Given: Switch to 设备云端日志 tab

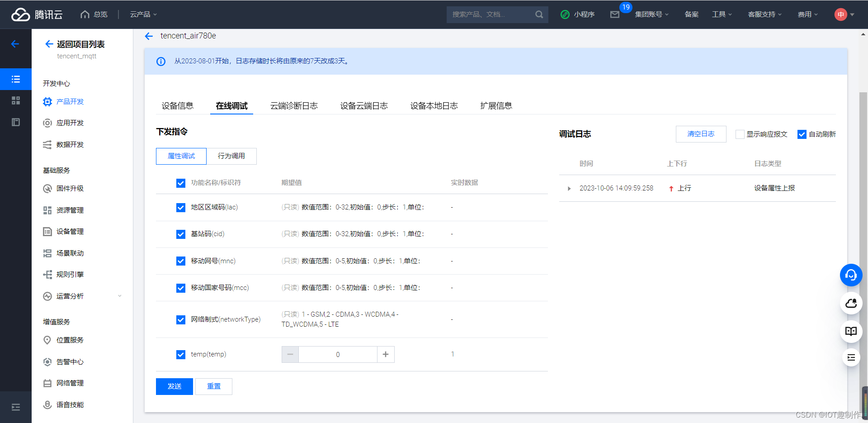Looking at the screenshot, I should point(364,106).
